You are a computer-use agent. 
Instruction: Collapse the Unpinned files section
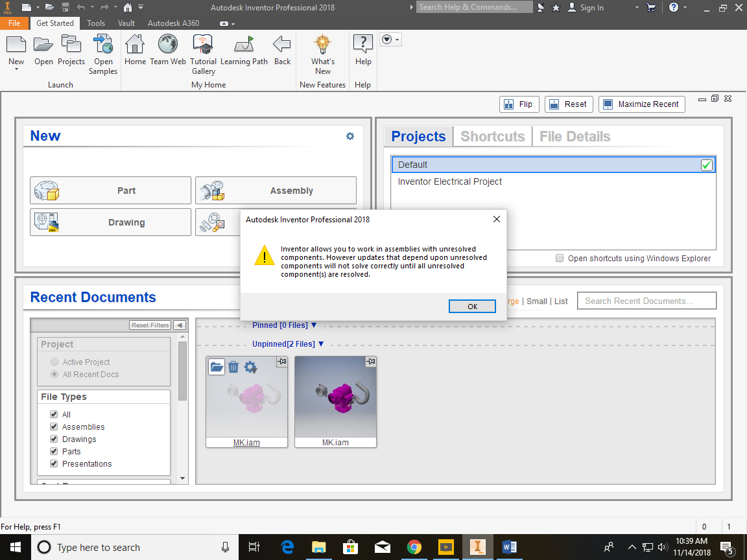(320, 344)
